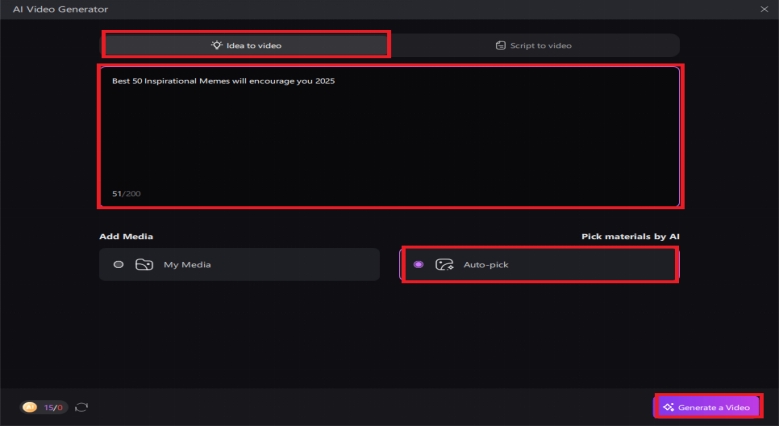Click the lightbulb icon on Idea to video

(x=215, y=45)
